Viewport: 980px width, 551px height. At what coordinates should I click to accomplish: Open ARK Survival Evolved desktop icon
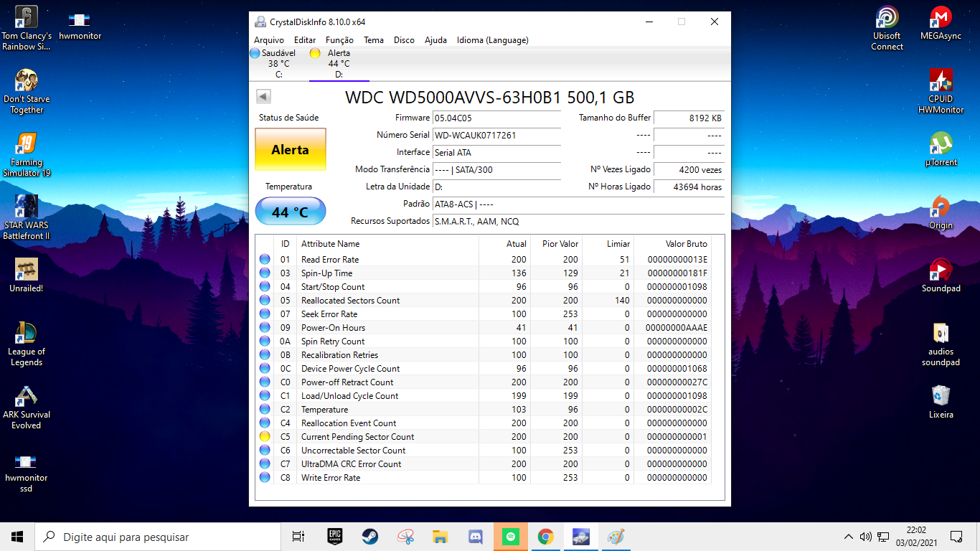click(x=27, y=407)
